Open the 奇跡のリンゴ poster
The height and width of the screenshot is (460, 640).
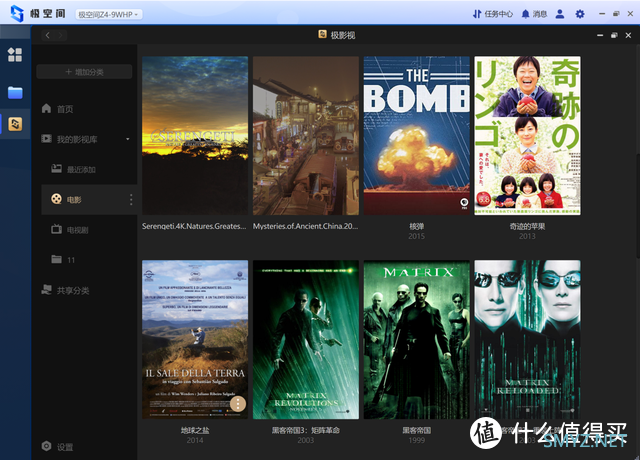(x=527, y=136)
